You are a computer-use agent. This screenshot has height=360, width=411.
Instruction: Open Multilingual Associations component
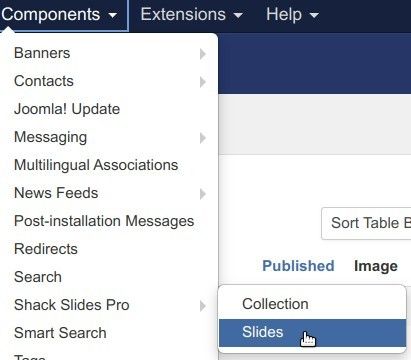click(109, 165)
